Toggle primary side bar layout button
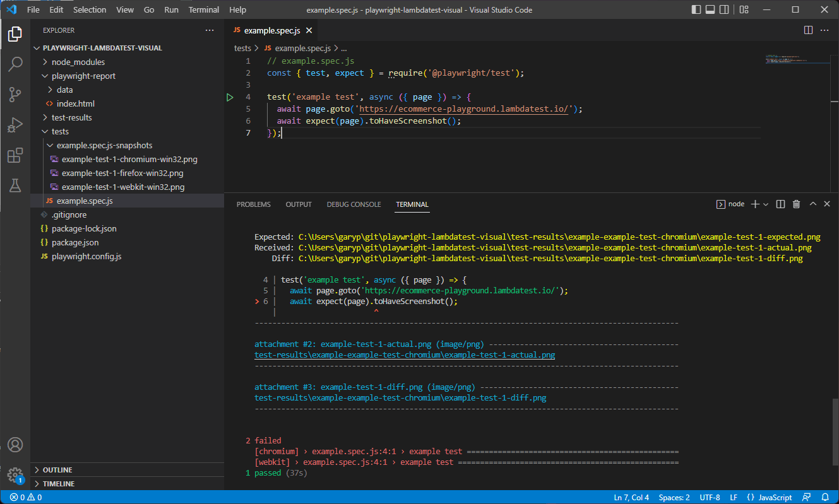Image resolution: width=839 pixels, height=504 pixels. [696, 10]
